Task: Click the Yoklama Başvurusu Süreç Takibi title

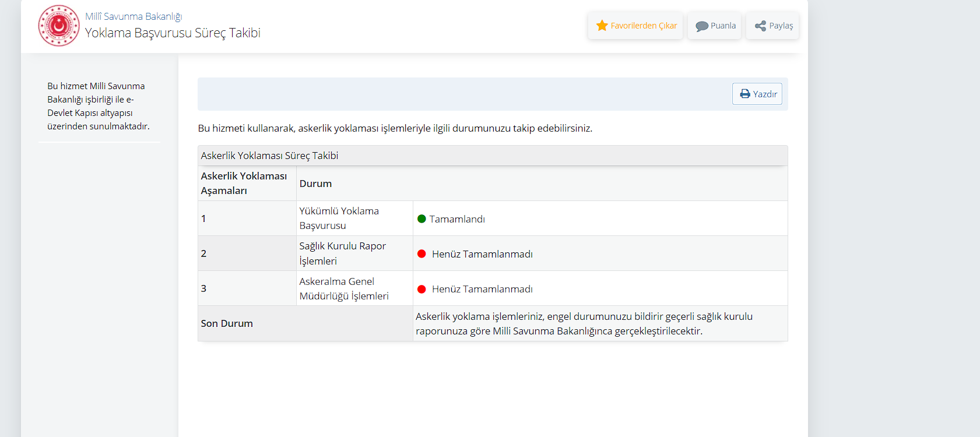Action: (x=173, y=33)
